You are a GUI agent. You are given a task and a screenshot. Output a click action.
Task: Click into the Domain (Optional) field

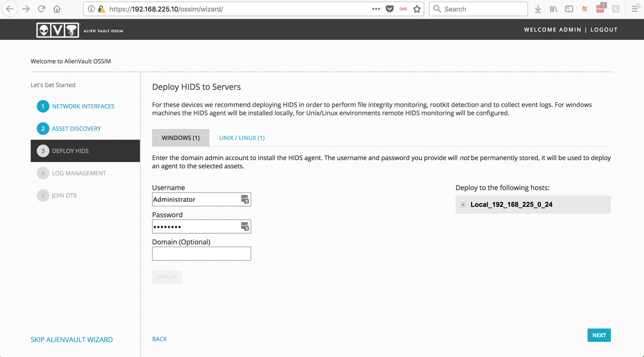[201, 254]
